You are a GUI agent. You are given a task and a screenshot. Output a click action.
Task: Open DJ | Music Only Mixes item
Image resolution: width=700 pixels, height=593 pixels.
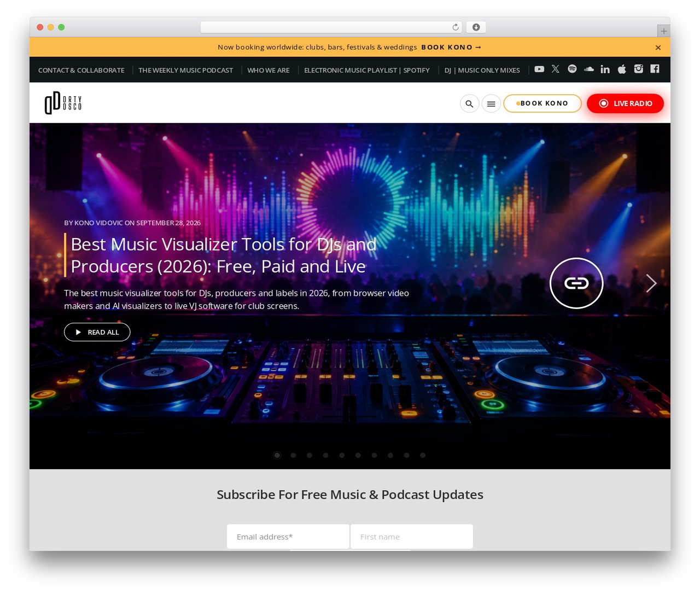482,70
